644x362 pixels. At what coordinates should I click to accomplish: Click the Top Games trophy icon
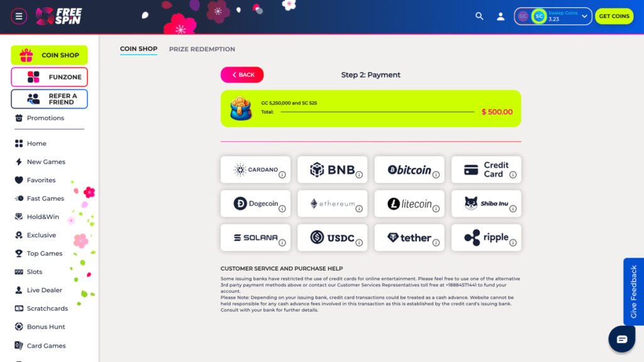tap(19, 254)
